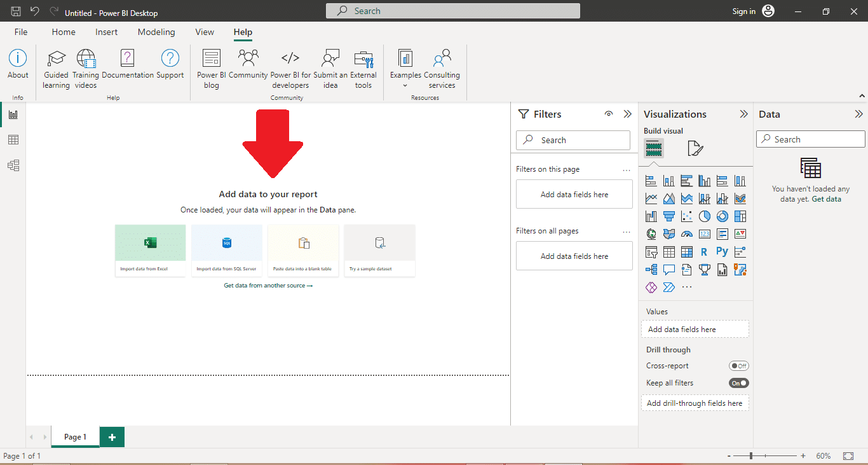
Task: Switch to Report view in the left sidebar
Action: (13, 115)
